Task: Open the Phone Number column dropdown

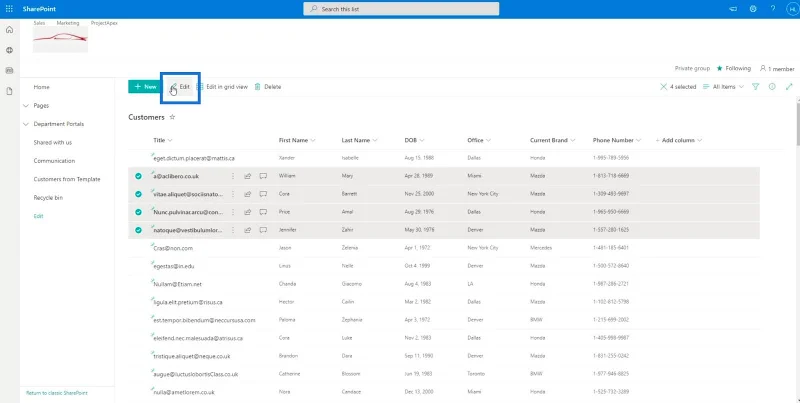Action: (617, 140)
